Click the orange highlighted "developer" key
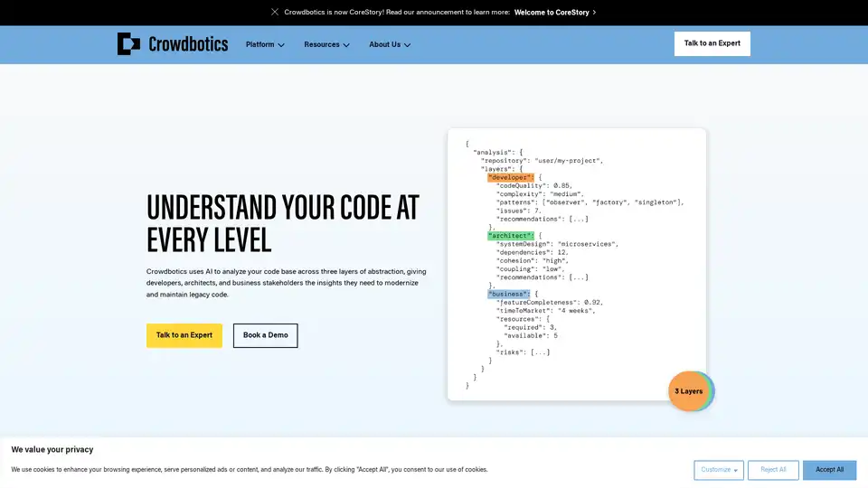Image resolution: width=868 pixels, height=488 pixels. click(511, 177)
